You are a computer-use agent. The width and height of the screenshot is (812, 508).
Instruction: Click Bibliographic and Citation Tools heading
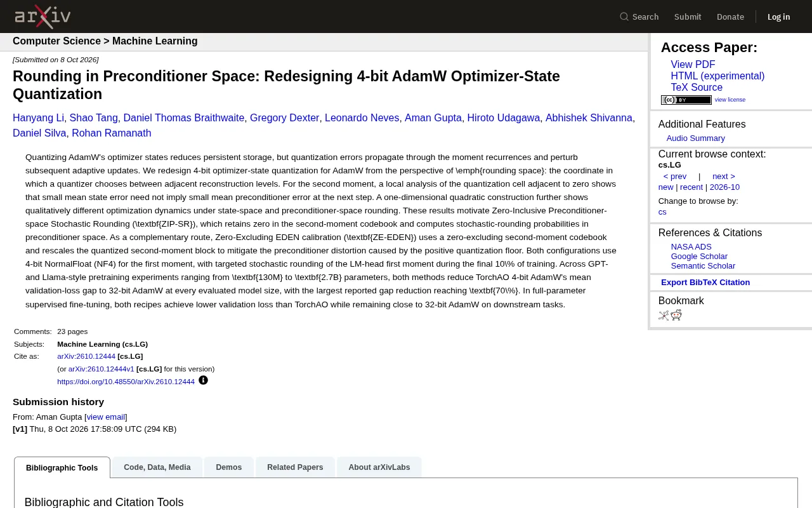pyautogui.click(x=104, y=502)
